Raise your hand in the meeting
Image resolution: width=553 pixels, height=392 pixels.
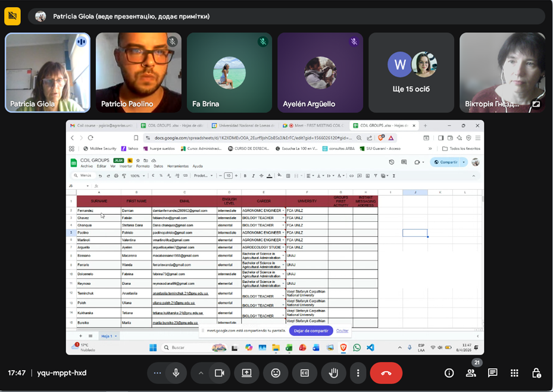[334, 373]
